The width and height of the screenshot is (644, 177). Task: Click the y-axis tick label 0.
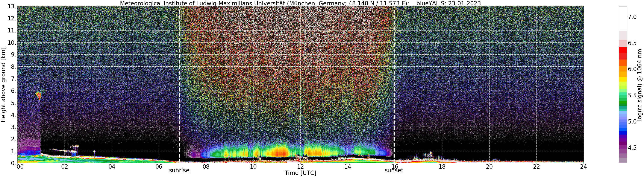click(14, 163)
